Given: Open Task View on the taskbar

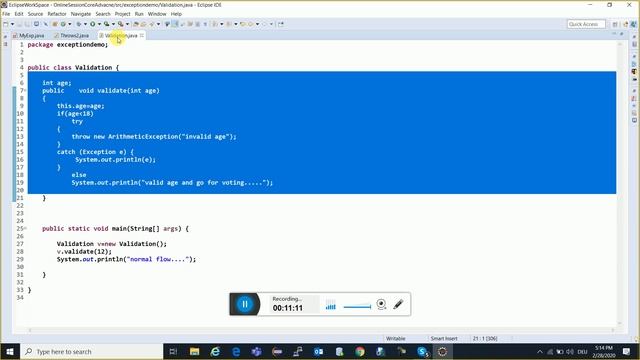Looking at the screenshot, I should 173,351.
